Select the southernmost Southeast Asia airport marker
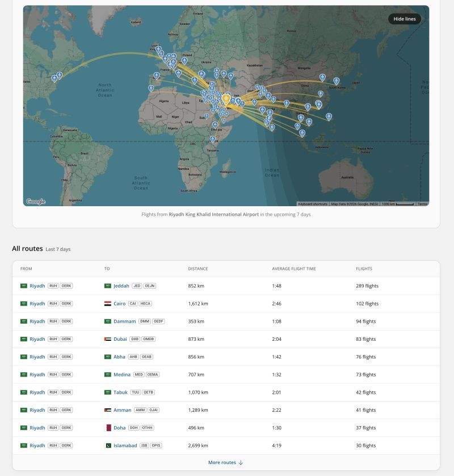 point(302,133)
